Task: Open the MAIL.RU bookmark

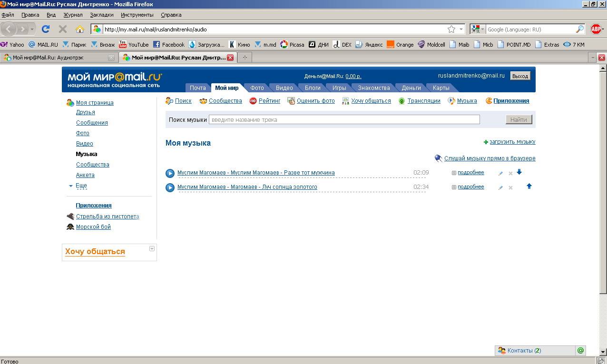Action: tap(43, 44)
